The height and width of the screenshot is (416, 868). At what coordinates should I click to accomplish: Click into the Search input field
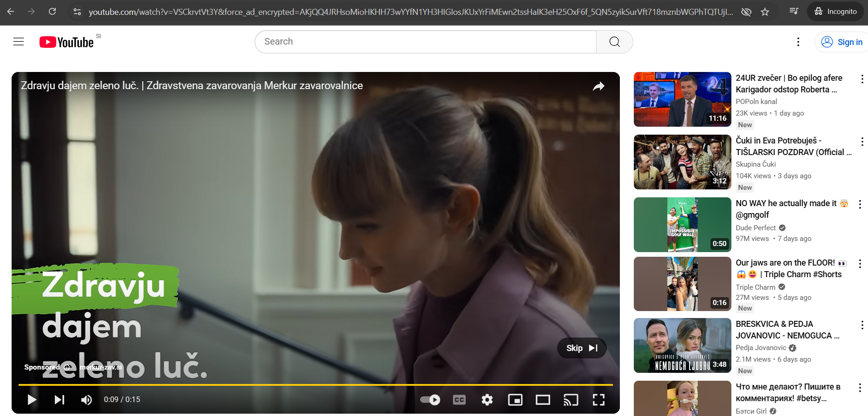425,42
